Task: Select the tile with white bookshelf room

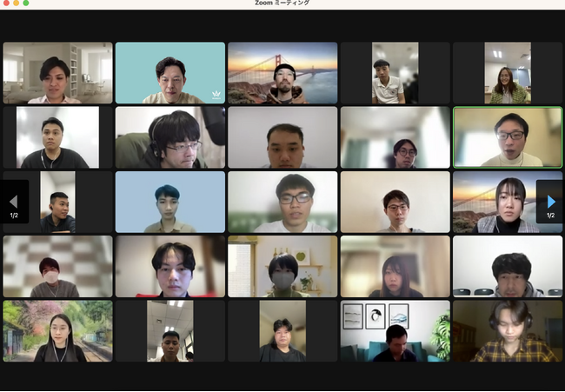Action: tap(57, 73)
